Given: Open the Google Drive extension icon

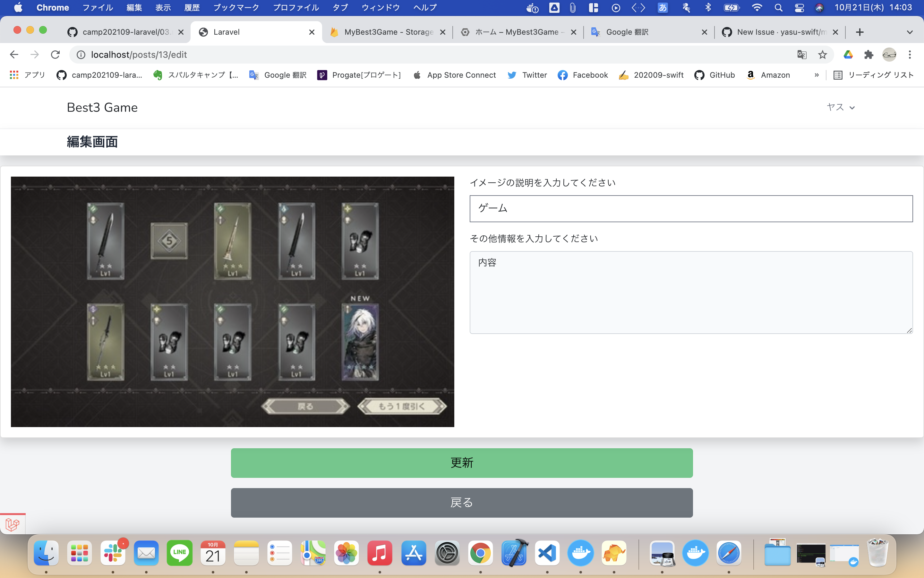Looking at the screenshot, I should (x=848, y=55).
